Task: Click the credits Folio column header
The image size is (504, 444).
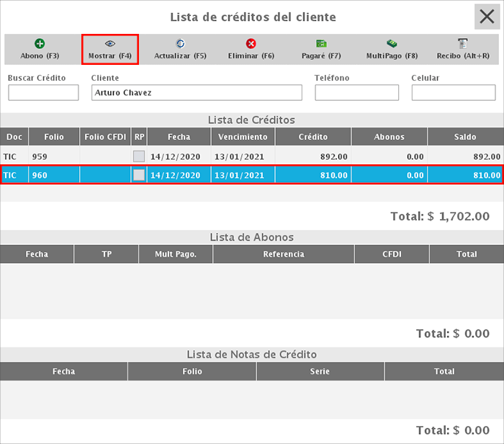Action: (54, 137)
